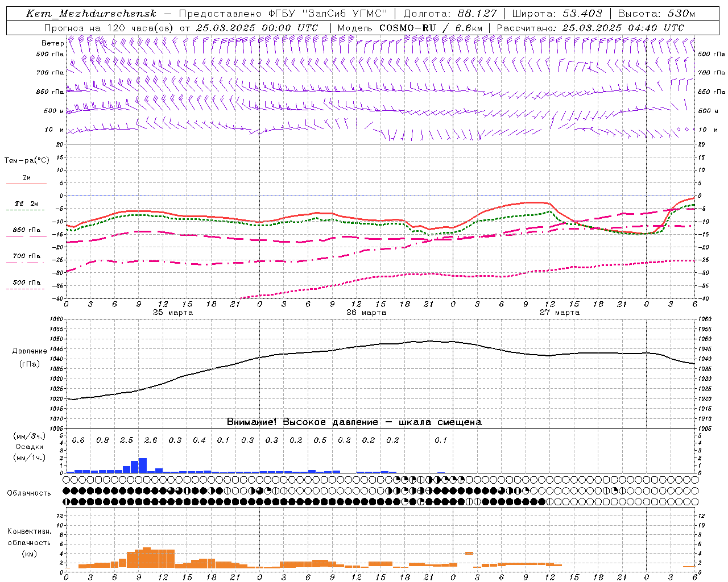Click the (мм/3ч.) units label
728x582 pixels.
click(29, 436)
